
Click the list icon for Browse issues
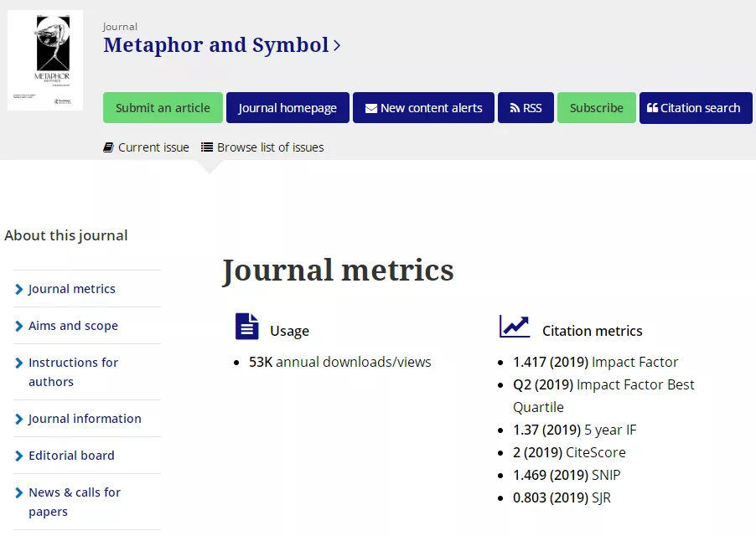(x=207, y=147)
